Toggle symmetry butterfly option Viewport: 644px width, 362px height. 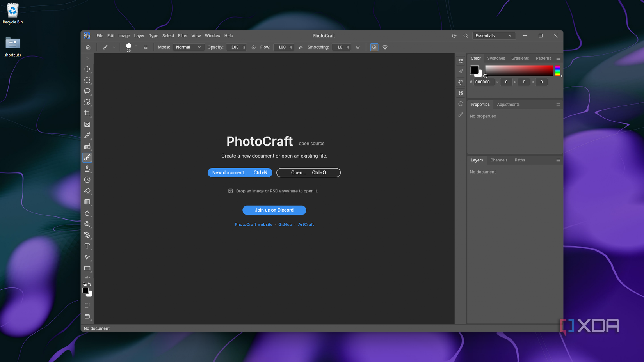(x=385, y=47)
